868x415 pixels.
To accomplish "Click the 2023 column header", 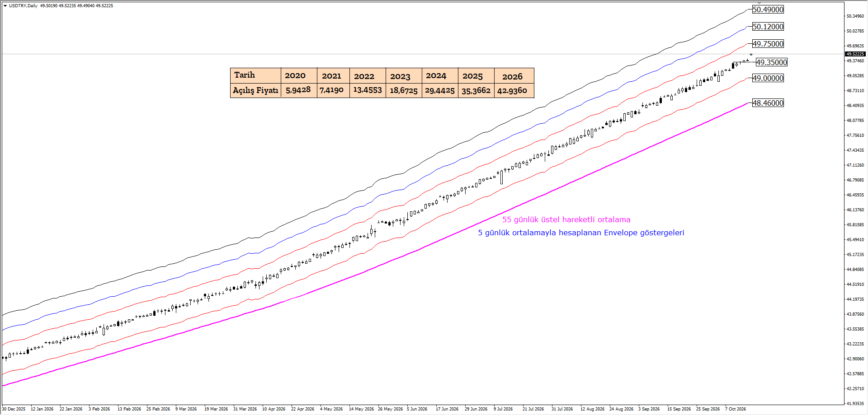I will click(x=404, y=75).
